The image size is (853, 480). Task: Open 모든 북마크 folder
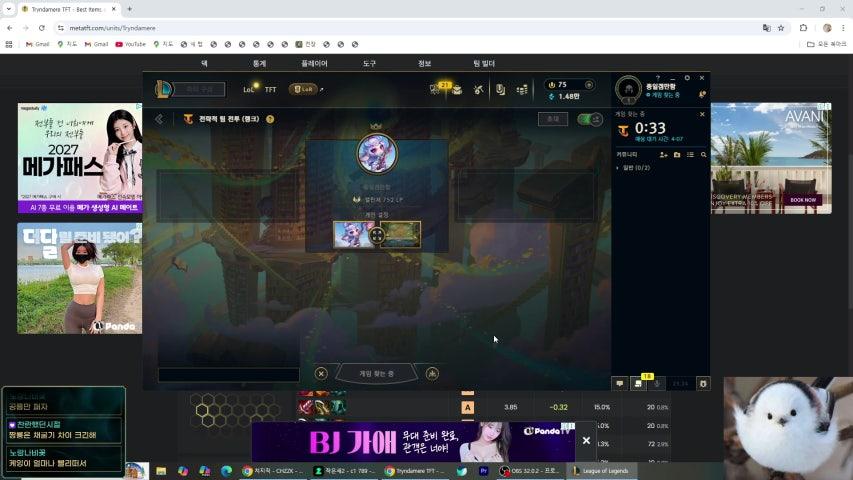[826, 44]
